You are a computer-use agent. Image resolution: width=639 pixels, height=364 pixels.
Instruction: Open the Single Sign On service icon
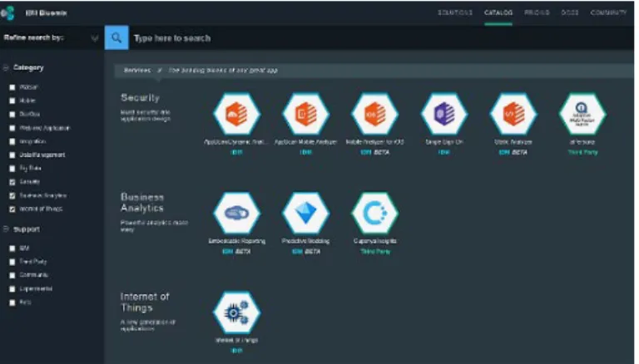click(x=444, y=114)
